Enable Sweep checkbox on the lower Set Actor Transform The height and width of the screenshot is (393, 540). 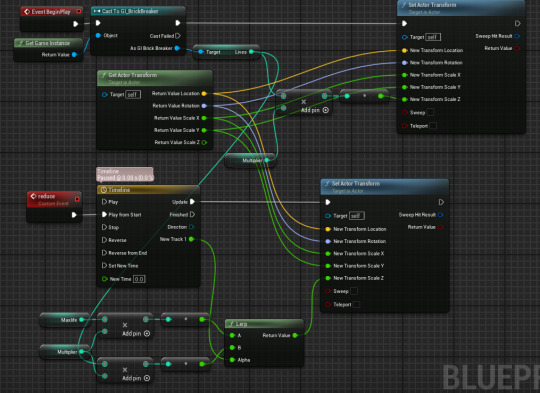point(354,291)
